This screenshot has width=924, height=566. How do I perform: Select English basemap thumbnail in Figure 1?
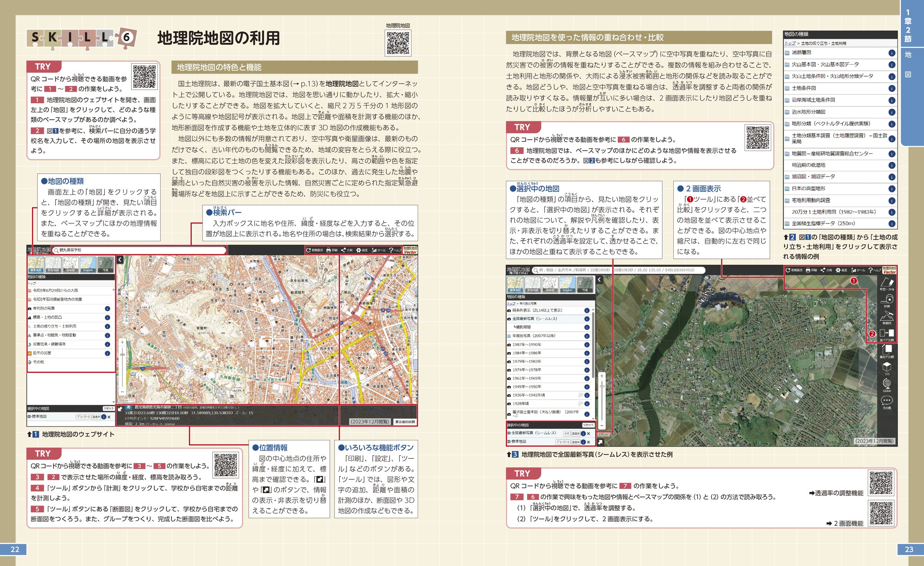(x=88, y=264)
